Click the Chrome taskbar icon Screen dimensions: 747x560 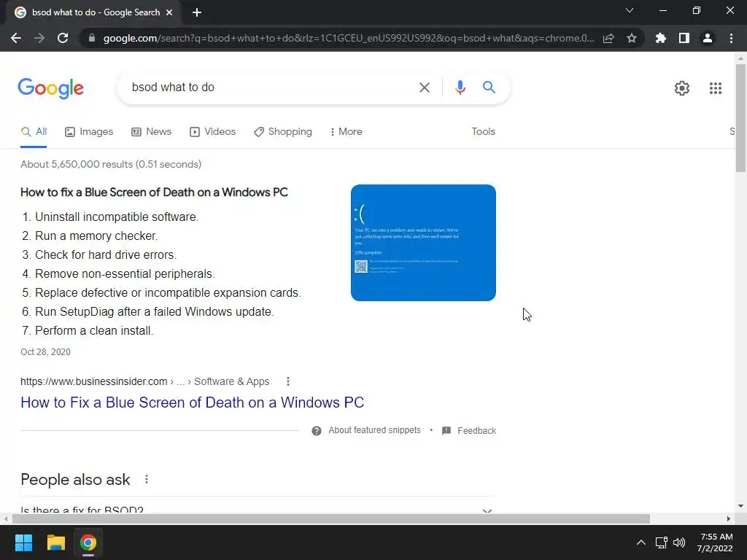pos(88,542)
